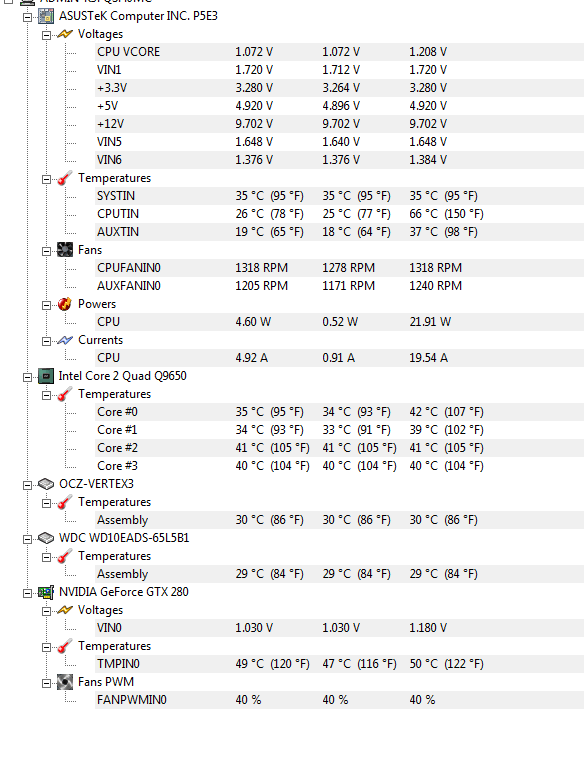
Task: Click the Fans PWM icon under NVIDIA
Action: [65, 682]
